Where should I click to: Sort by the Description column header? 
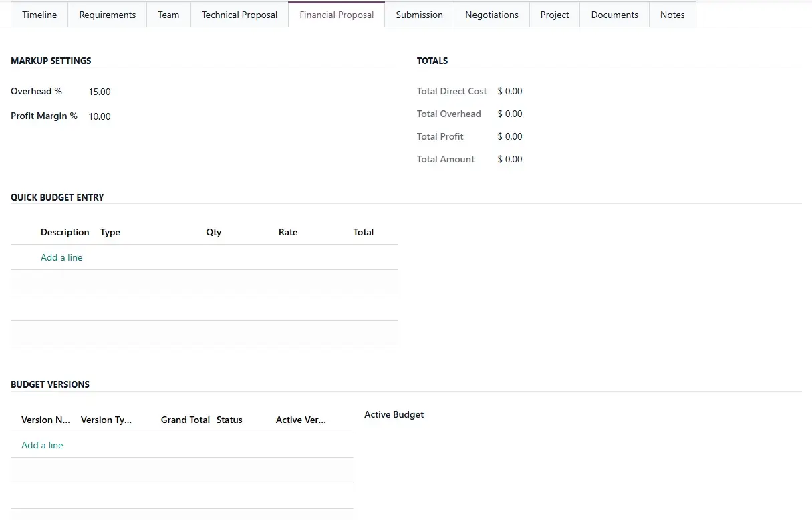tap(65, 232)
